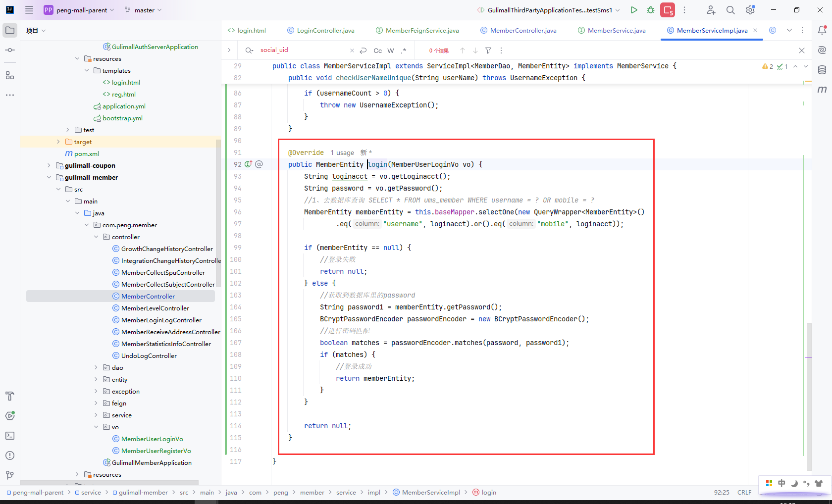Viewport: 832px width, 504px height.
Task: Open the Maven tool window
Action: [x=822, y=90]
